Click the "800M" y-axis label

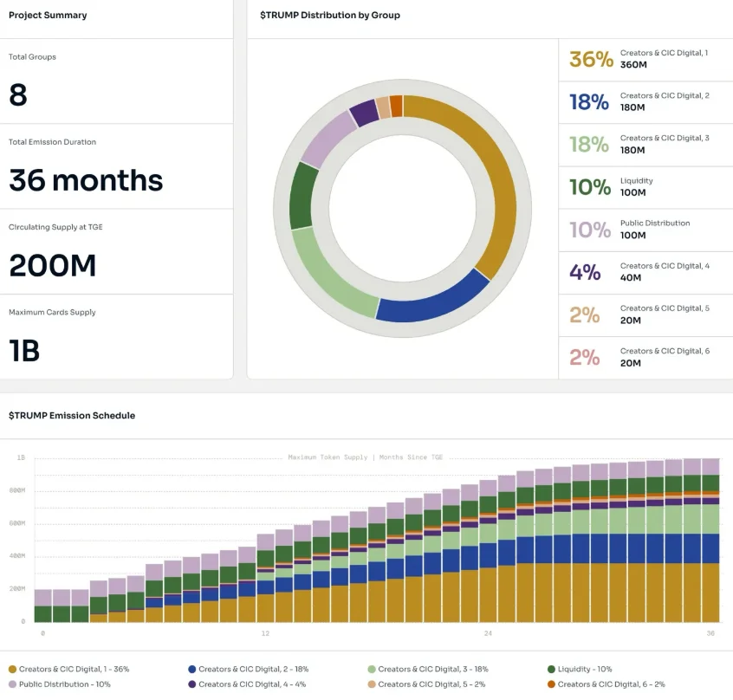point(16,490)
